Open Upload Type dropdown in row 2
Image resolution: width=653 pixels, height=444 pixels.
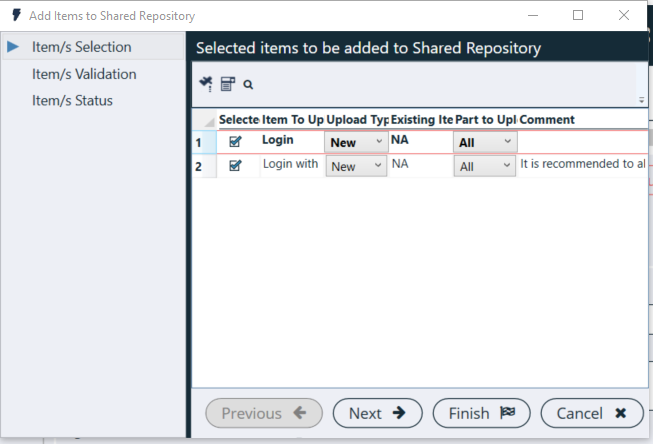(x=378, y=167)
